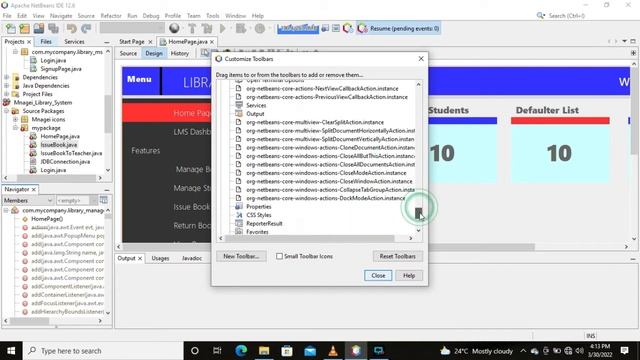Screen dimensions: 640x360
Task: Collapse the Source Packages node
Action: (7, 111)
